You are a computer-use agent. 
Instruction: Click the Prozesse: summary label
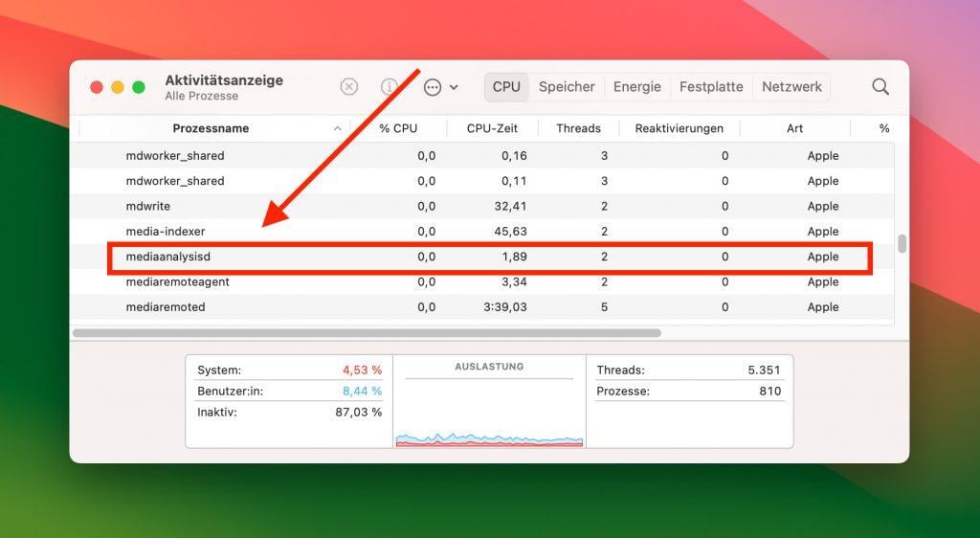623,392
